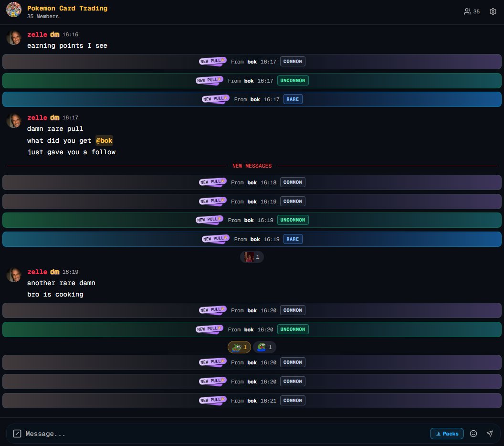Click the New Pull tag on 16:18 pull
Viewport: 504px width, 446px height.
[212, 182]
